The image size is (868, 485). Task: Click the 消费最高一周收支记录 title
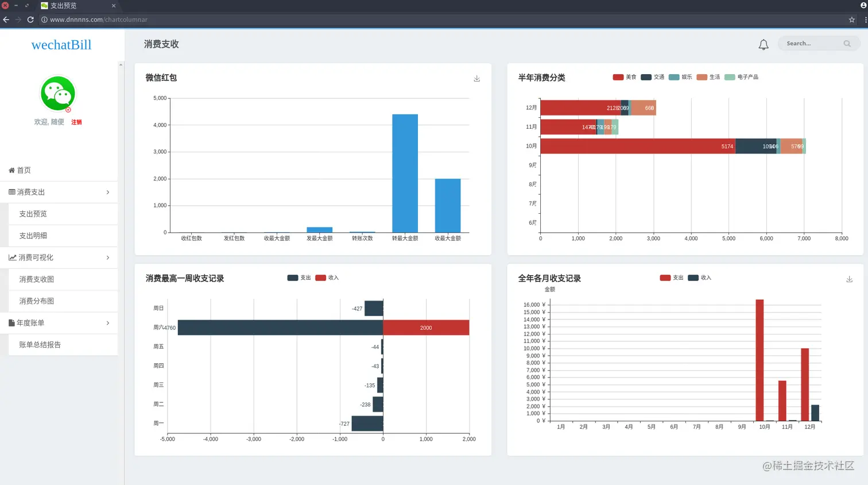[x=185, y=279]
